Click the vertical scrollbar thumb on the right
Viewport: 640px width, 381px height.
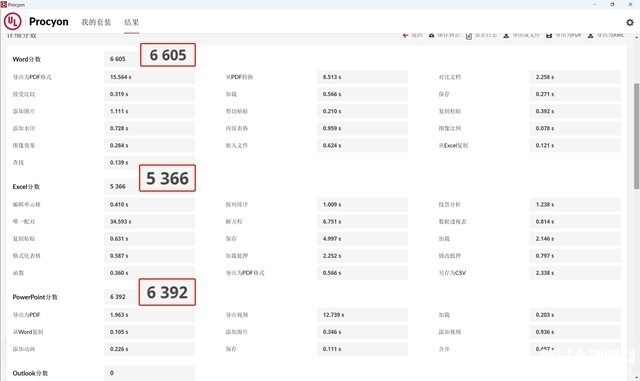(636, 136)
